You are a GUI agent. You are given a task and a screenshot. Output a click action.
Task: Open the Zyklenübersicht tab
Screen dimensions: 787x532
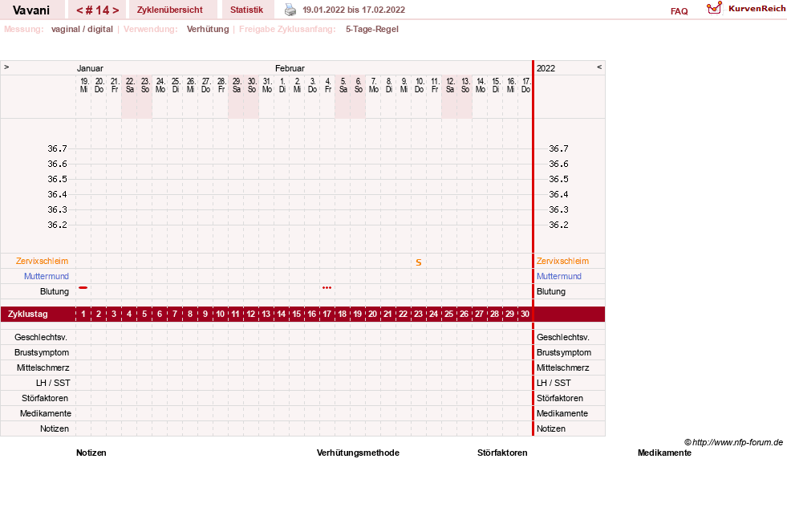[169, 10]
